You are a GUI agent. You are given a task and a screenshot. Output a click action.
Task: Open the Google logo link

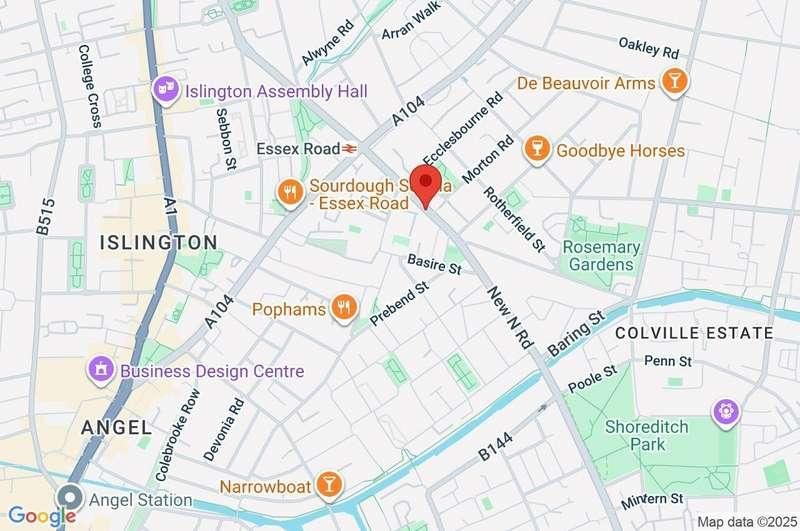[42, 516]
